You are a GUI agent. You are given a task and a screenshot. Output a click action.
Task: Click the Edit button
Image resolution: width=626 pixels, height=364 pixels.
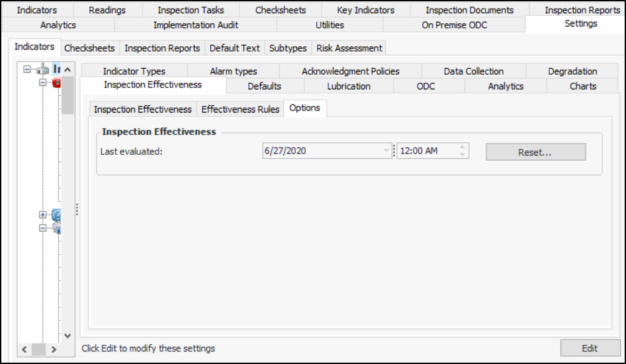590,348
